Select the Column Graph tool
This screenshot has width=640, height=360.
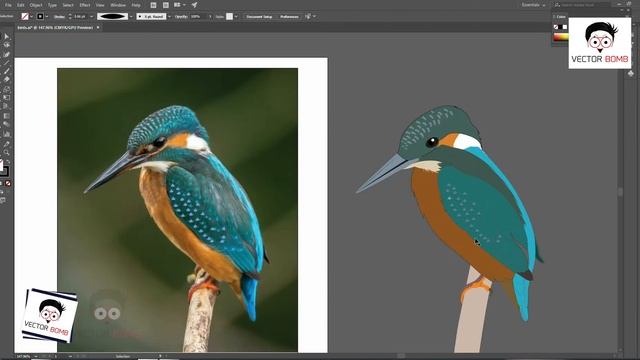click(x=7, y=134)
